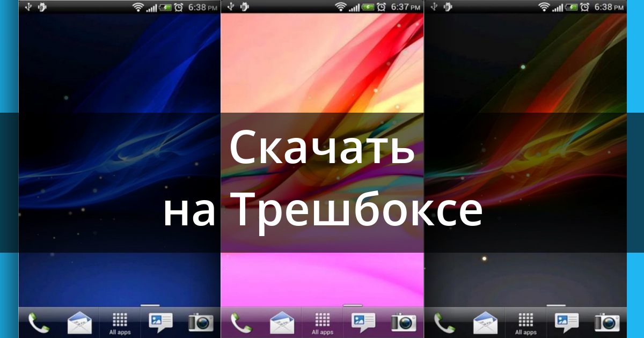Open Messages on the pink wallpaper screen
This screenshot has height=338, width=644.
[363, 322]
